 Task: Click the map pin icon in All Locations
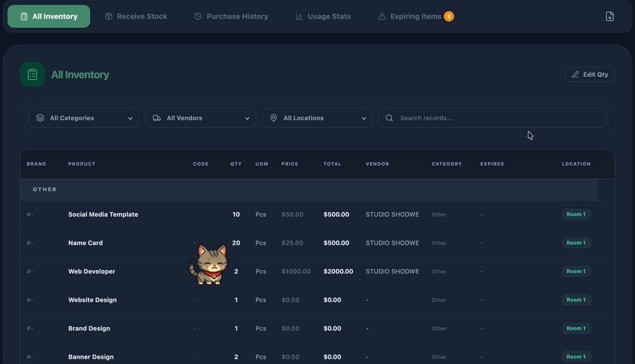coord(273,118)
